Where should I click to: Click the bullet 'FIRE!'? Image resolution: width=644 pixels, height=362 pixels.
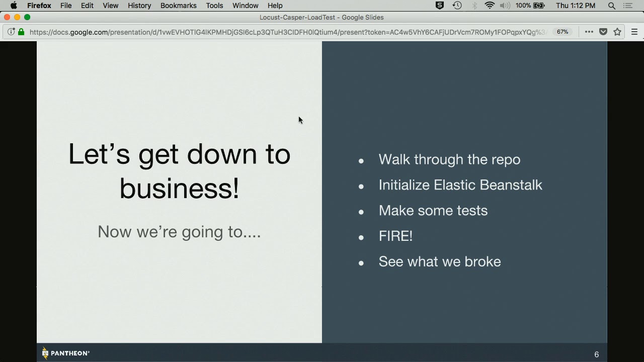395,236
